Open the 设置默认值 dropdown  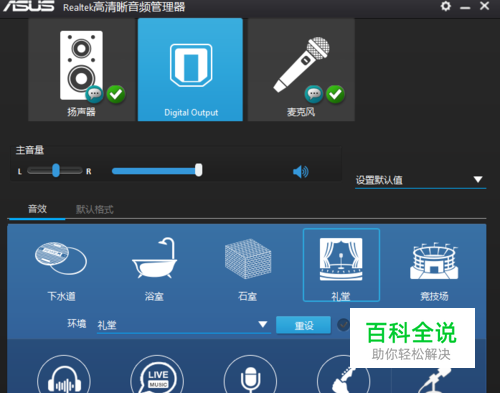pos(420,180)
